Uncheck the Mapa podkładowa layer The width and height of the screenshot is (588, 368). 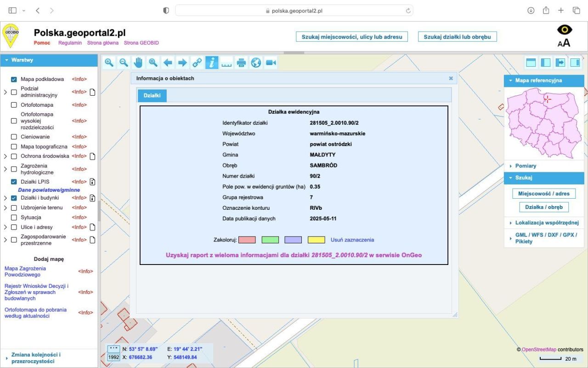point(14,79)
